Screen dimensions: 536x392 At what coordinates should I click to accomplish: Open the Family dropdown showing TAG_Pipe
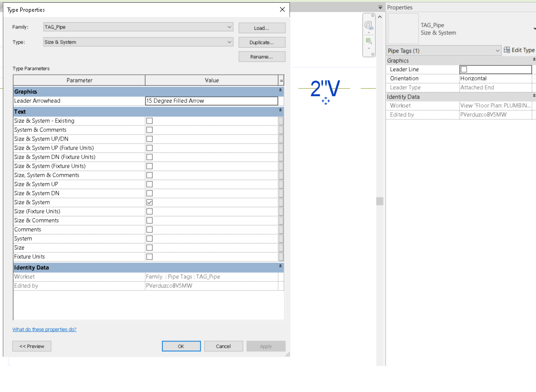[x=230, y=27]
